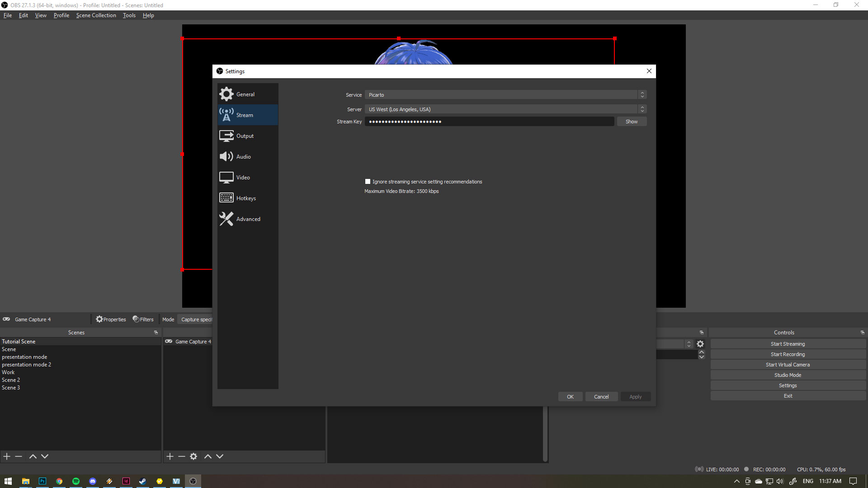This screenshot has height=488, width=868.
Task: Open the Server dropdown showing US West
Action: (505, 109)
